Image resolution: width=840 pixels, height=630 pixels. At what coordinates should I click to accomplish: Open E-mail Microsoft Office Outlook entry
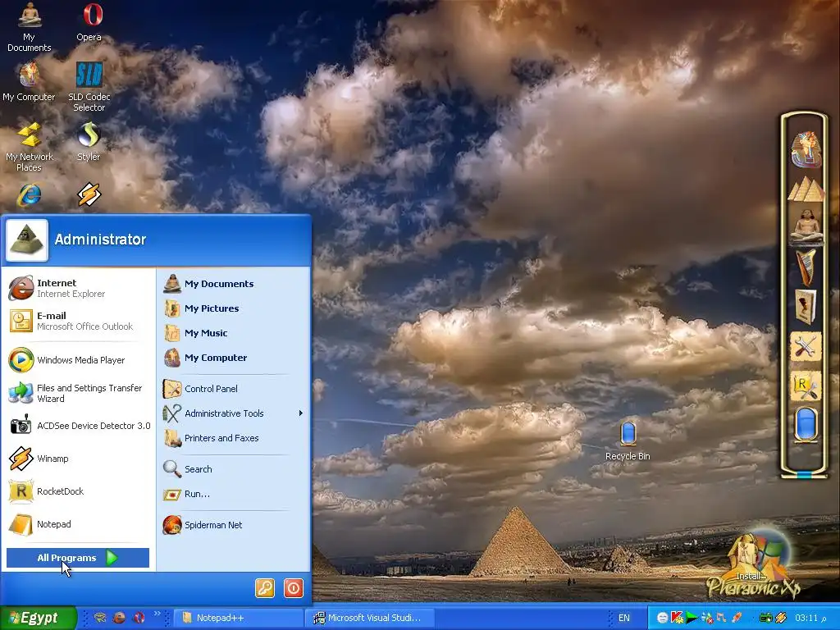(79, 321)
